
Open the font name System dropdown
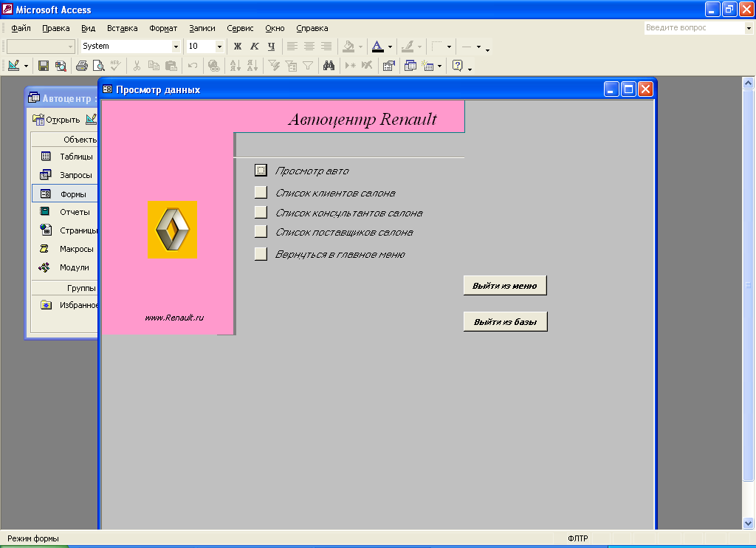click(176, 47)
